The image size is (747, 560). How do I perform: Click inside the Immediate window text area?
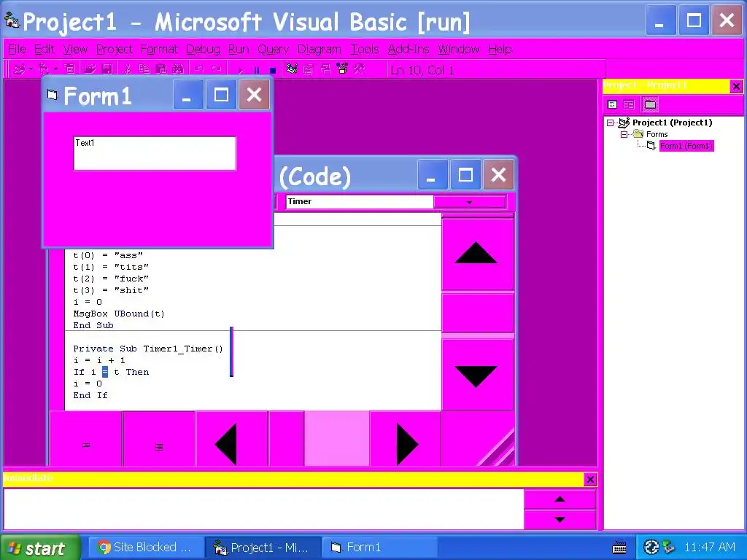pos(263,508)
